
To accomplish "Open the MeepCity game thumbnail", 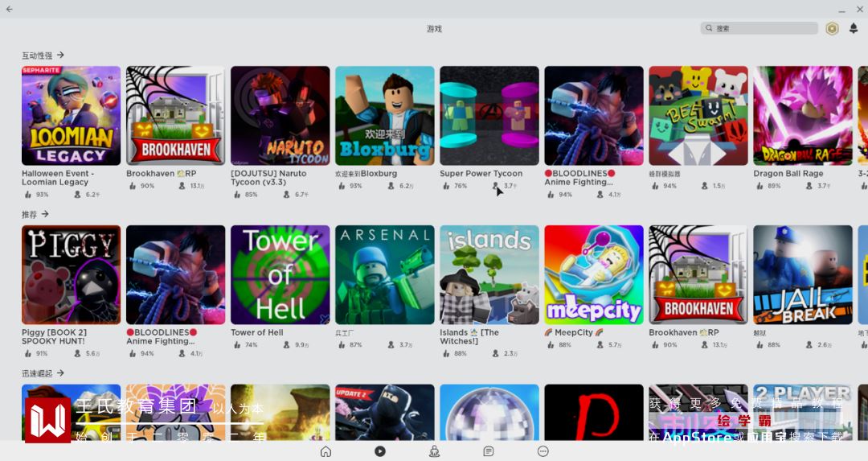I will (594, 275).
